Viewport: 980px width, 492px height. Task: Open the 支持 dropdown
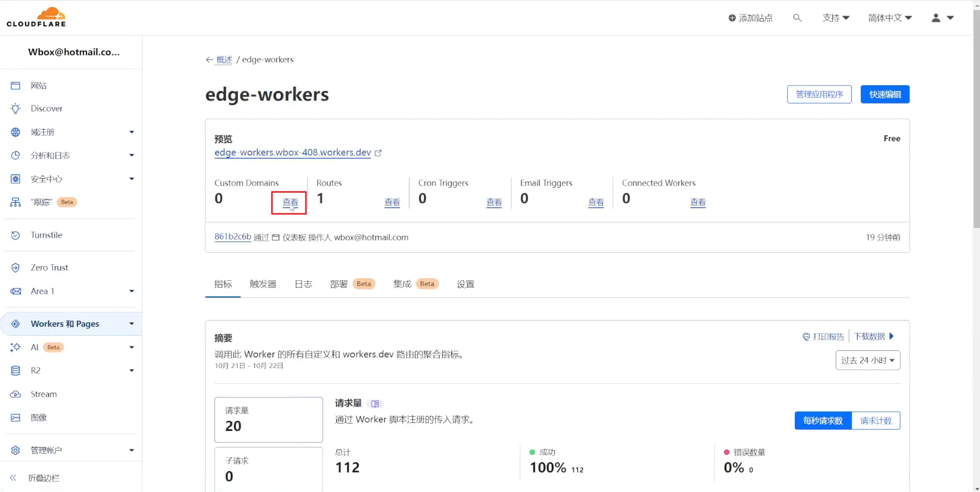pos(836,18)
